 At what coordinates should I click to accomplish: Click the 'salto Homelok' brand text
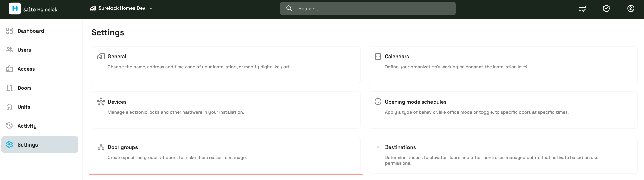coord(40,9)
